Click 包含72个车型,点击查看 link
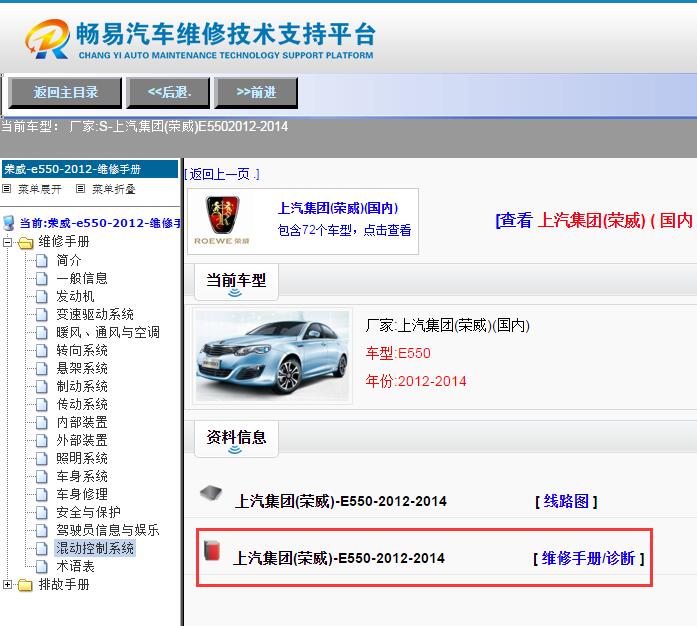 coord(344,230)
